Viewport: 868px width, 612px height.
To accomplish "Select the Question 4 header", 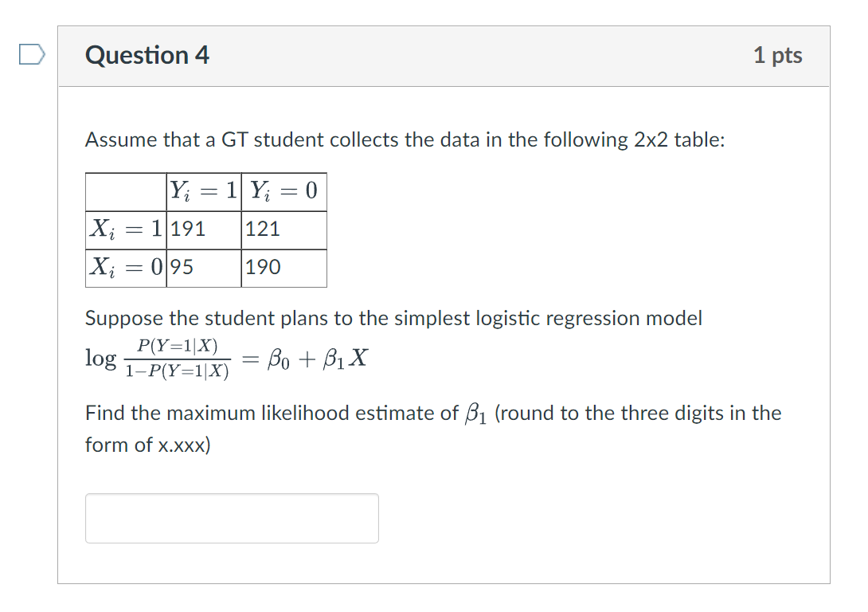I will coord(147,56).
